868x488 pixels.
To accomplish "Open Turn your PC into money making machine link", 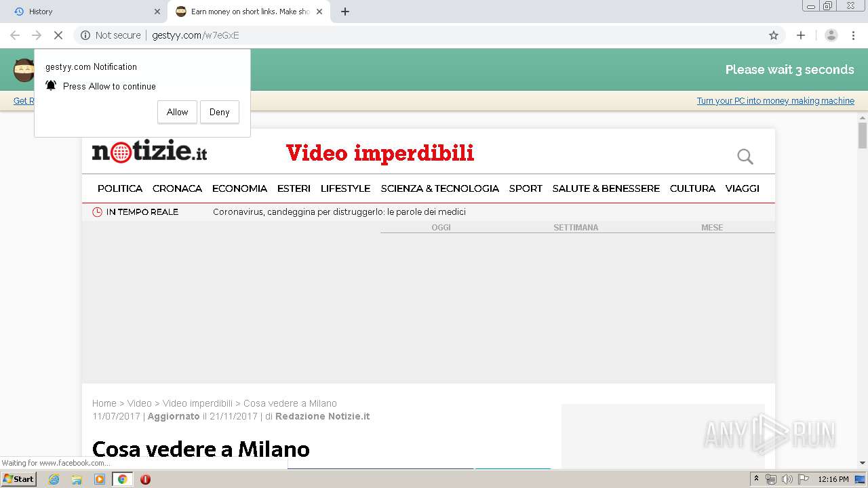I will pyautogui.click(x=775, y=101).
